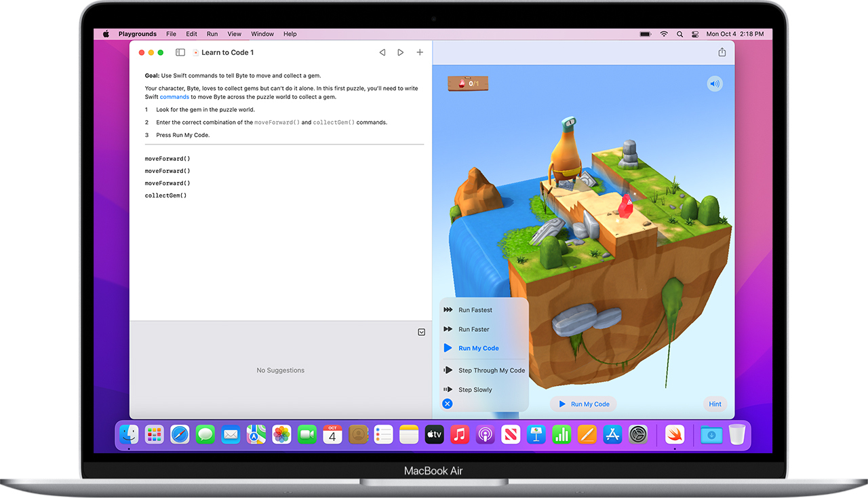The height and width of the screenshot is (498, 868).
Task: Click Swift Playgrounds Dock icon
Action: pyautogui.click(x=675, y=434)
